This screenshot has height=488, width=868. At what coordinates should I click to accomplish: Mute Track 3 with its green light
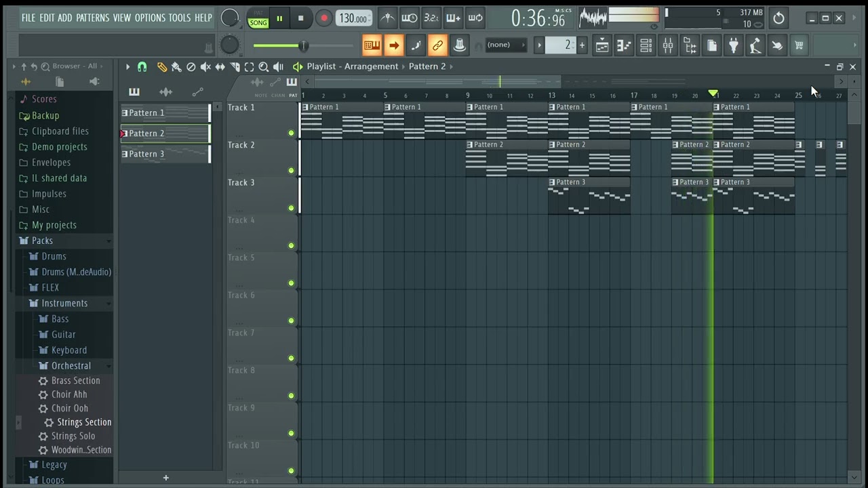tap(292, 208)
